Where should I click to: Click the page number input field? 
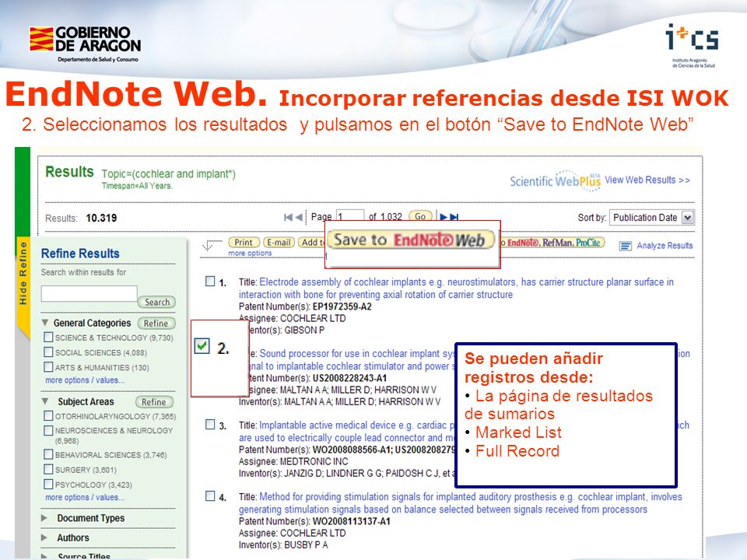(x=350, y=217)
